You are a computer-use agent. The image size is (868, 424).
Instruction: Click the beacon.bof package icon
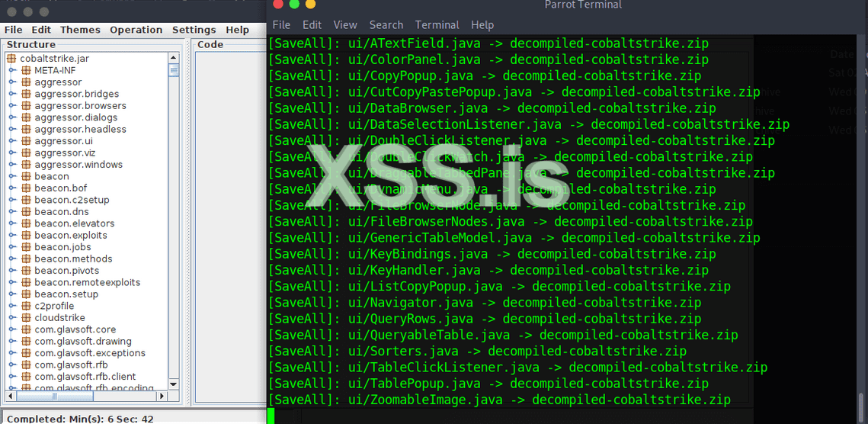pos(25,188)
